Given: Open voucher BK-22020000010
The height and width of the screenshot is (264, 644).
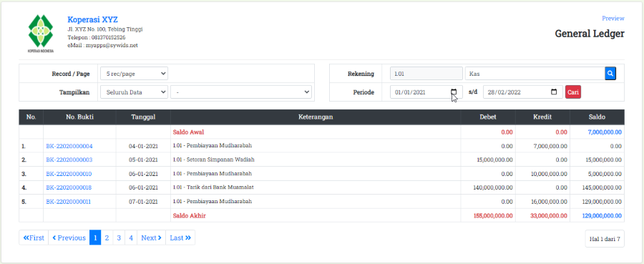Looking at the screenshot, I should [69, 174].
